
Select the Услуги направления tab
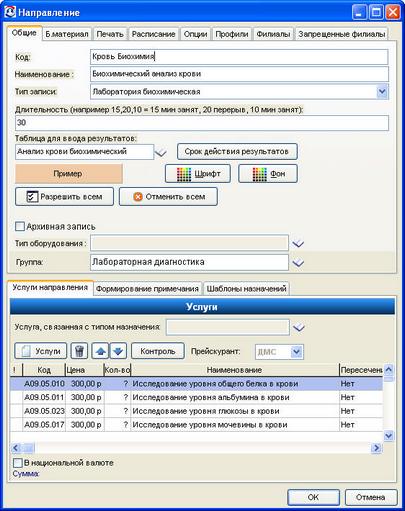click(x=50, y=287)
